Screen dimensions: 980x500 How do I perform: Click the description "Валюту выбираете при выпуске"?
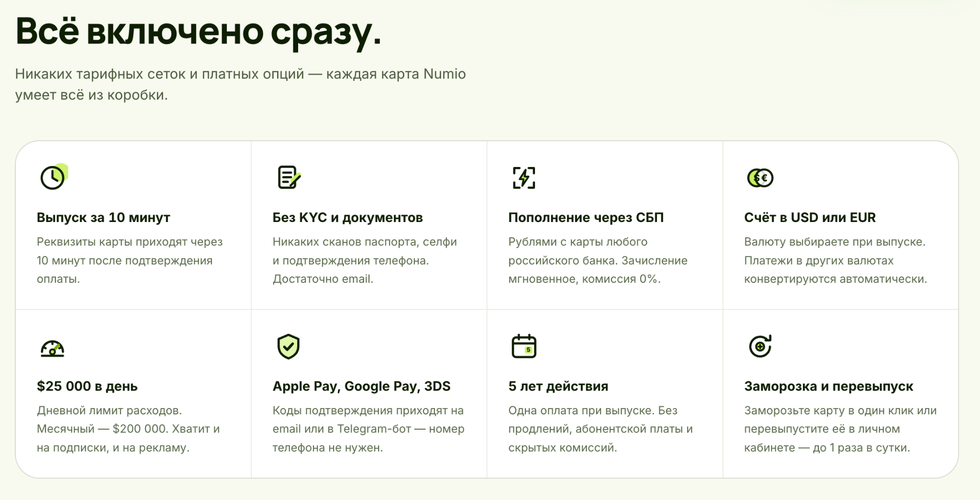coord(835,260)
